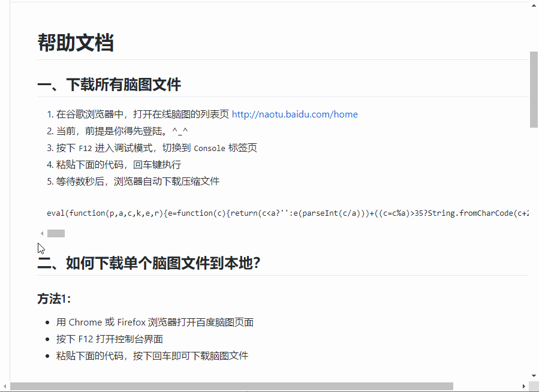Click the code block's left scroll arrow
539x392 pixels.
(41, 233)
